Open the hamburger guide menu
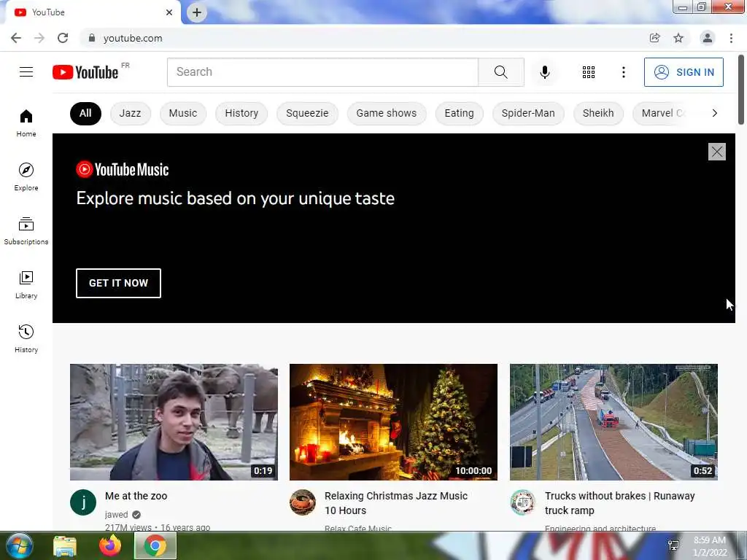 [26, 72]
